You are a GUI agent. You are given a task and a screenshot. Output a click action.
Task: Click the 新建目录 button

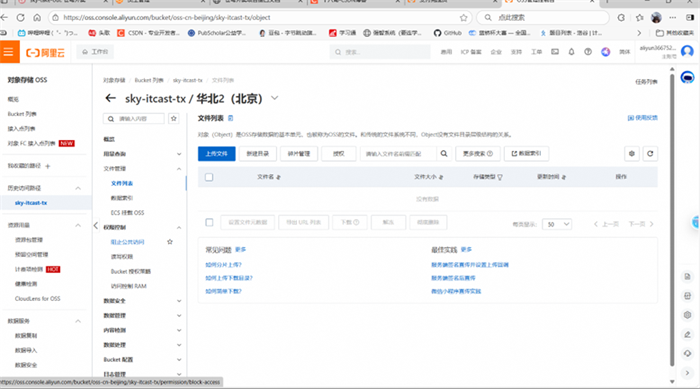coord(258,154)
